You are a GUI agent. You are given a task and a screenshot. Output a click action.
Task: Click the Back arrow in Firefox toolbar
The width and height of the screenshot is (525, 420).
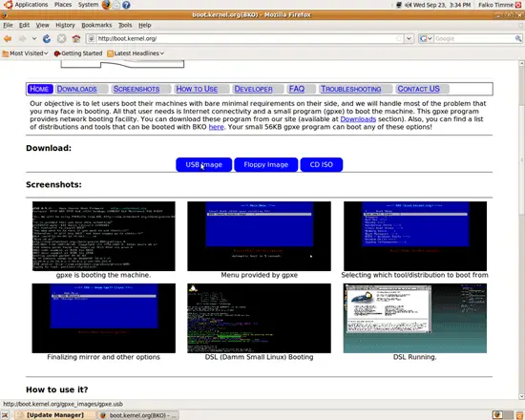[8, 39]
